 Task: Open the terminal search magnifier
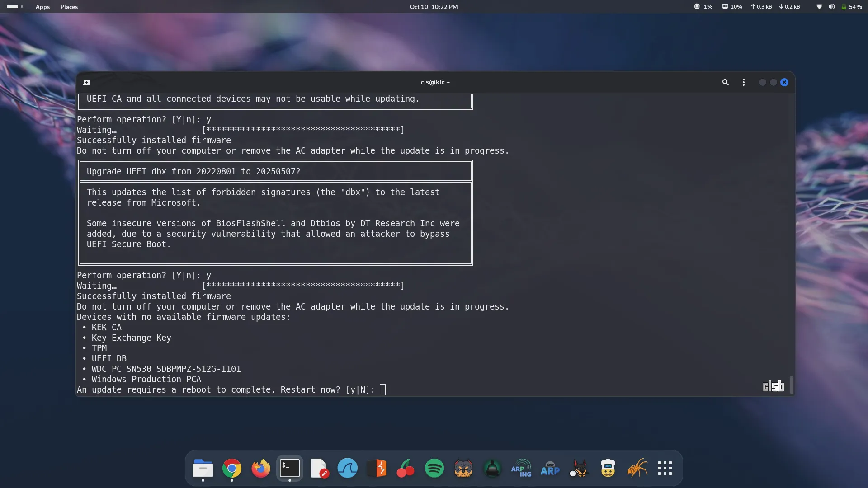coord(725,82)
